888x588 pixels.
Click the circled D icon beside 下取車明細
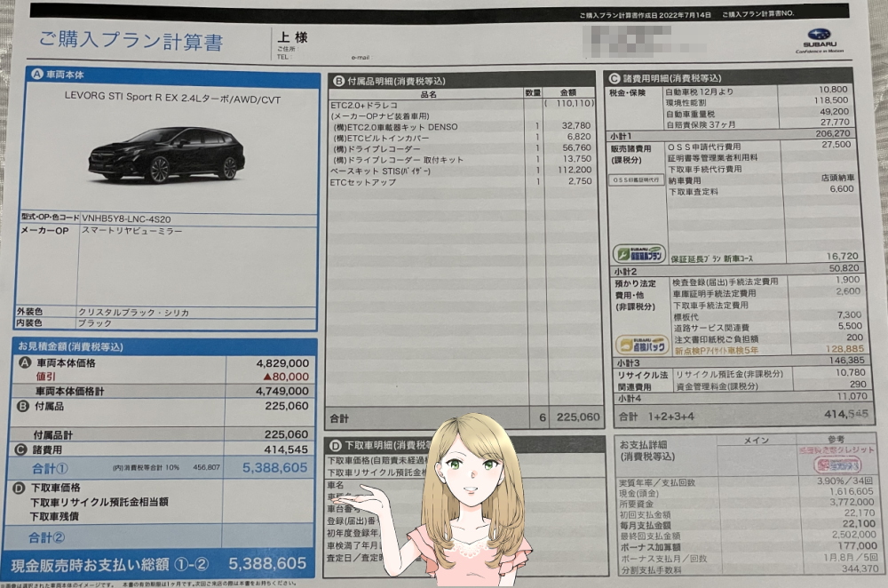point(335,445)
